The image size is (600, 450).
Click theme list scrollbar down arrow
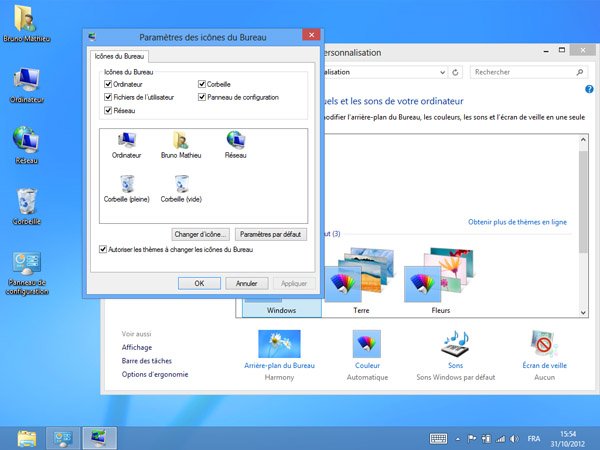(x=583, y=312)
